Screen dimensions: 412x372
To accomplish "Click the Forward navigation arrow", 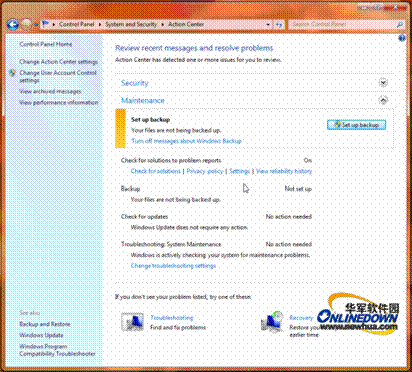I will click(26, 24).
